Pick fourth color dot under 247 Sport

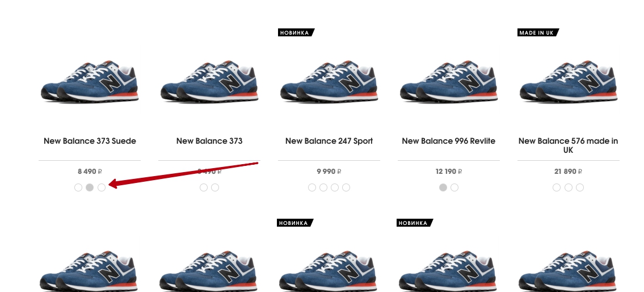coord(346,187)
